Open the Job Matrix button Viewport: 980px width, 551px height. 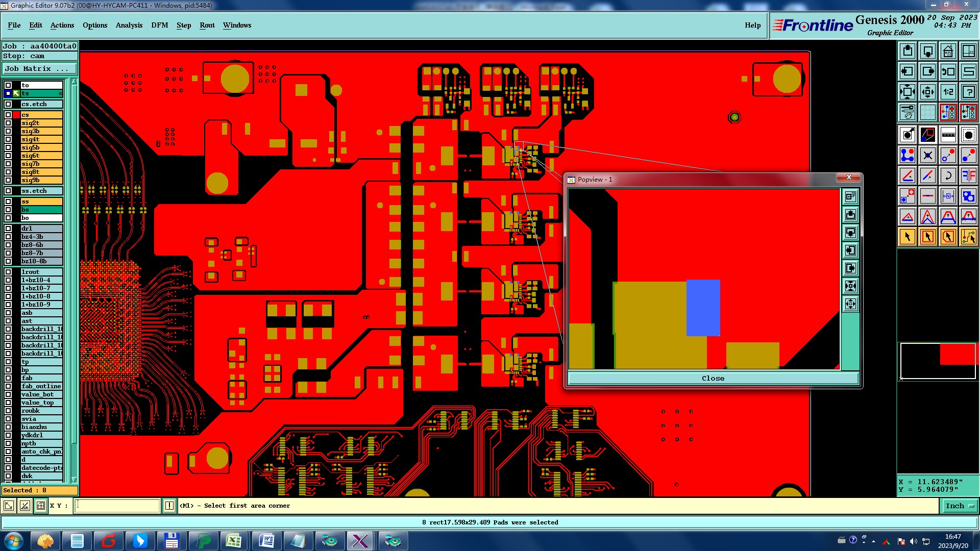[x=40, y=68]
